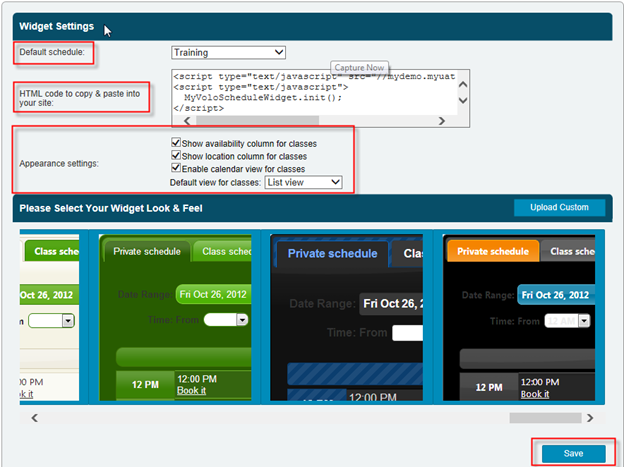Select green theme Private schedule tab
Screen dimensions: 624x467
coord(147,252)
